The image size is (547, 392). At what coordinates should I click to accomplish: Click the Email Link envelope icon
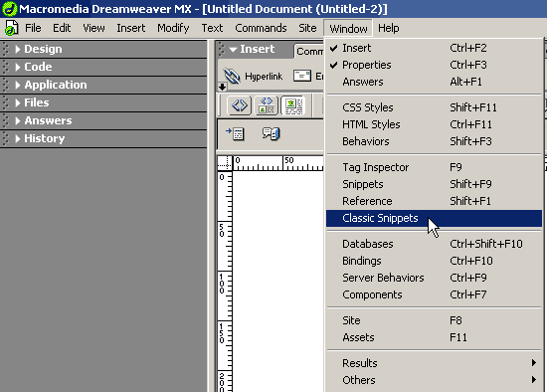tap(301, 76)
